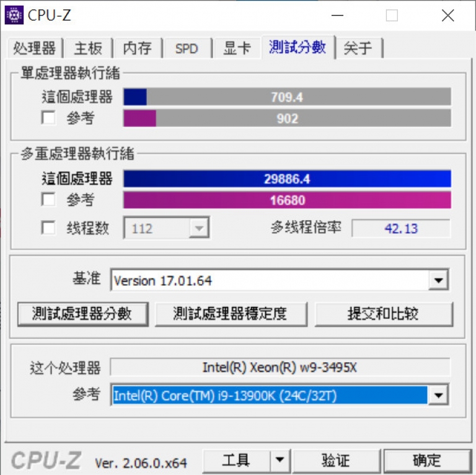The image size is (476, 475).
Task: Click the 验证 validate button
Action: (x=336, y=460)
